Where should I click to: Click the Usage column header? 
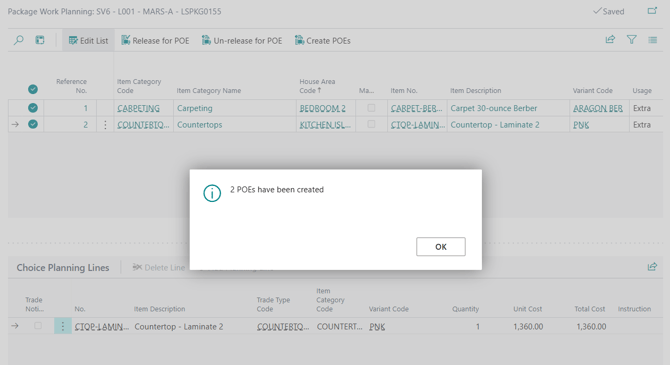click(x=642, y=91)
